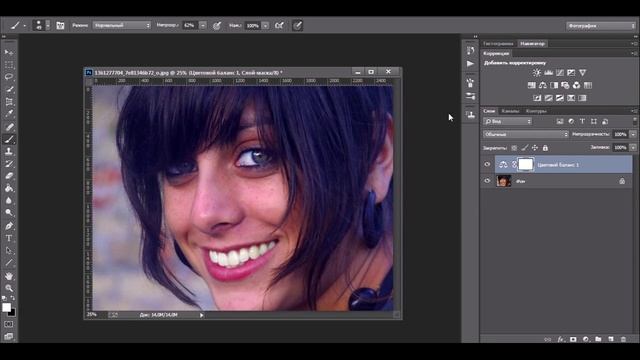
Task: Select the Brush tool in toolbox
Action: point(9,139)
